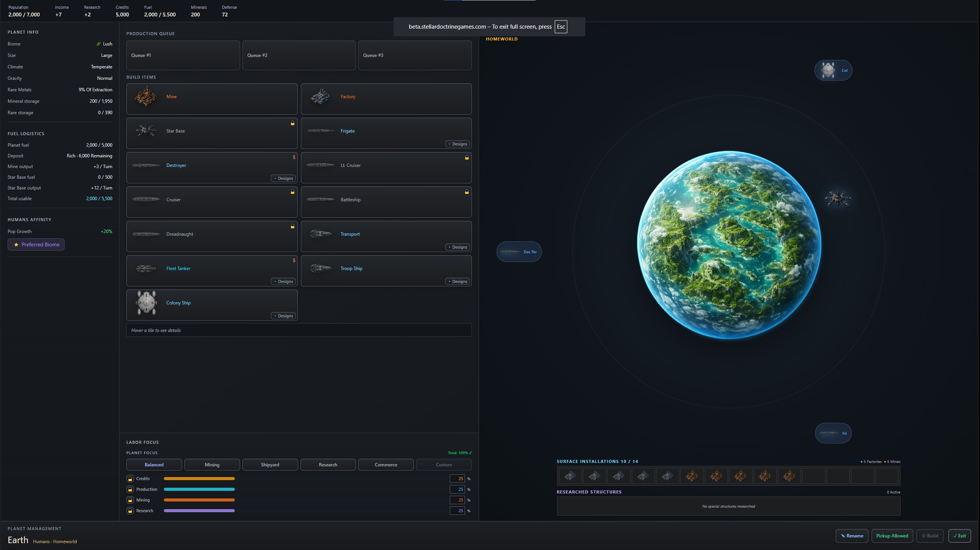980x550 pixels.
Task: Toggle the Research slider lock
Action: (130, 511)
